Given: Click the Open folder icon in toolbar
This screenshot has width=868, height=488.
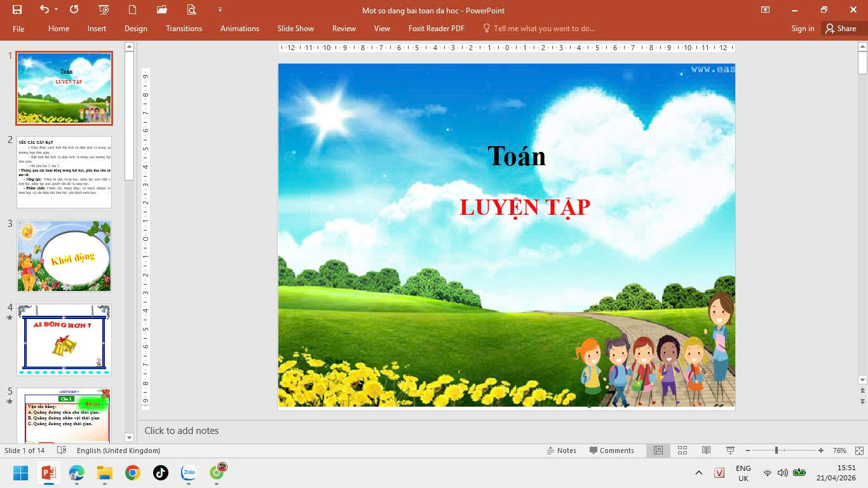Looking at the screenshot, I should [x=161, y=10].
